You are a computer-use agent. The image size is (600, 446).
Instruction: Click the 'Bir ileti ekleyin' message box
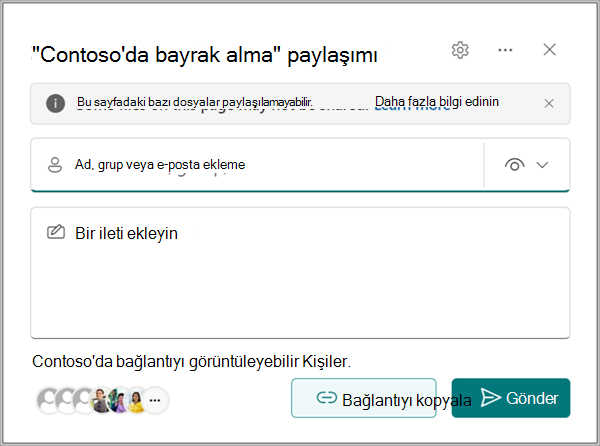pos(300,273)
